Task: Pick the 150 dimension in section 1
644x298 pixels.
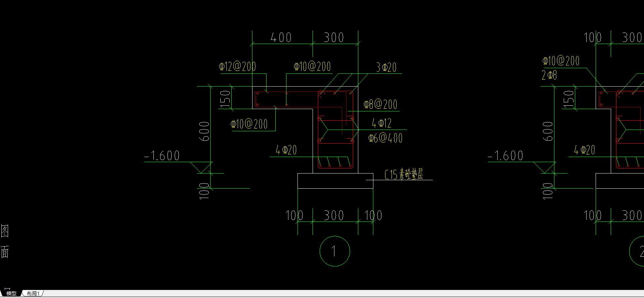Action: pyautogui.click(x=225, y=99)
